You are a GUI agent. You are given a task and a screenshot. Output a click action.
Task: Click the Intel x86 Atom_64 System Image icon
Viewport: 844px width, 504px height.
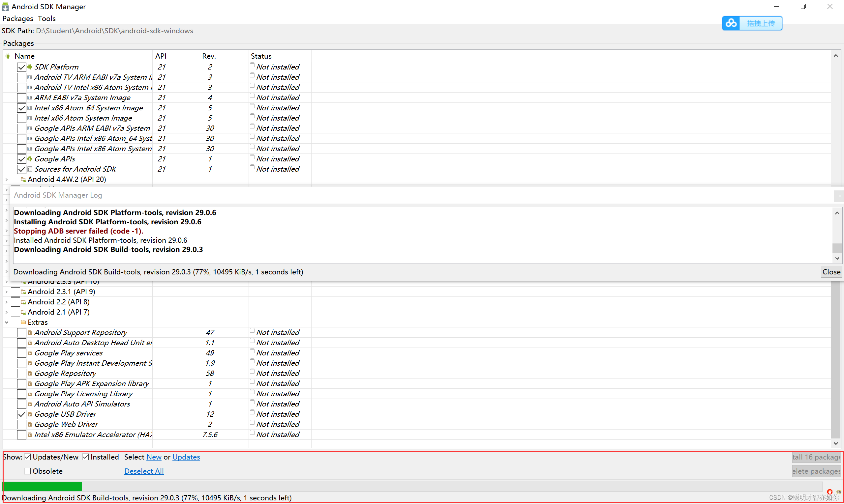[30, 108]
